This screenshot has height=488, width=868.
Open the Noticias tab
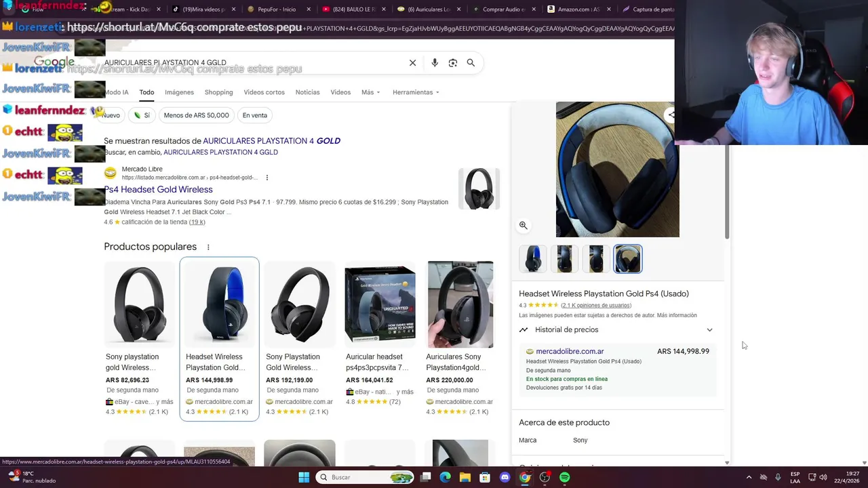307,92
